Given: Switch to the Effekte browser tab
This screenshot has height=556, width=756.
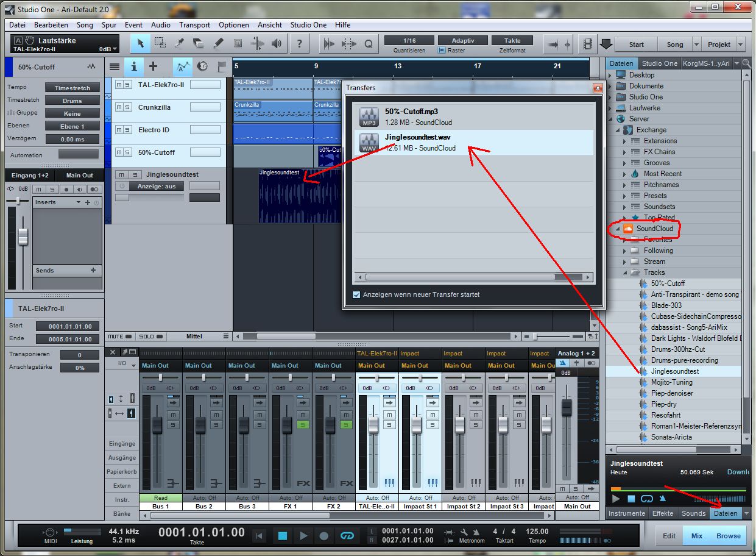Looking at the screenshot, I should (663, 513).
